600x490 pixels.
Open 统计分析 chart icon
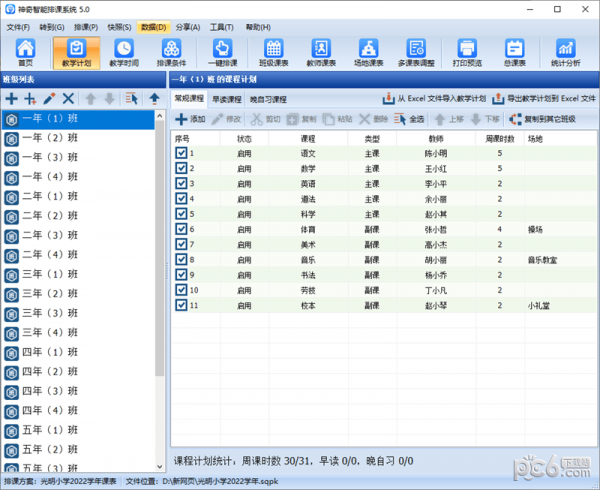click(x=566, y=53)
